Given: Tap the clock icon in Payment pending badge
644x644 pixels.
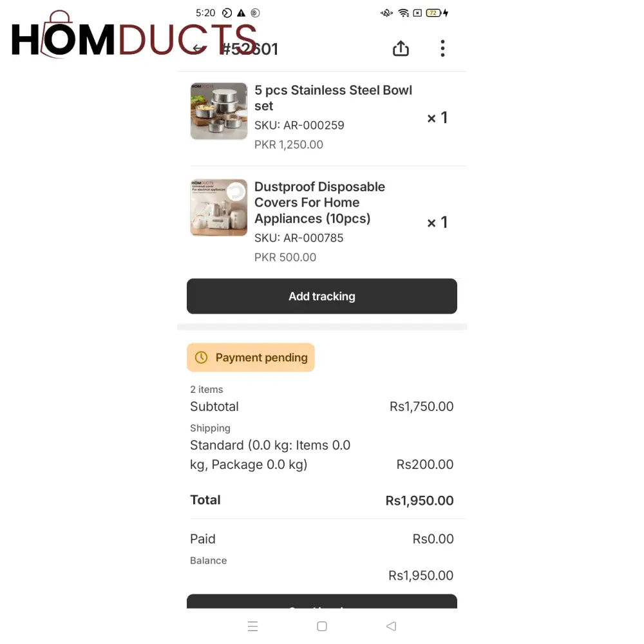Looking at the screenshot, I should point(202,357).
